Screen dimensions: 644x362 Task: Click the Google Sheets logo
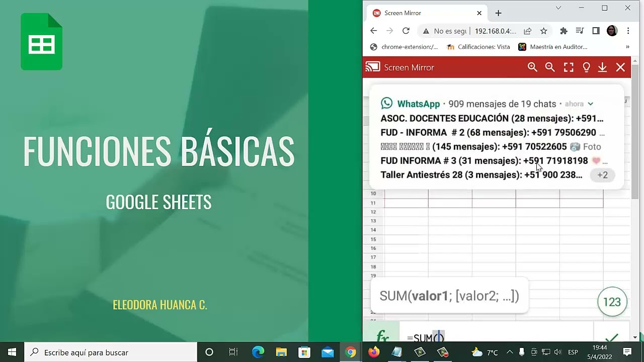pyautogui.click(x=41, y=42)
